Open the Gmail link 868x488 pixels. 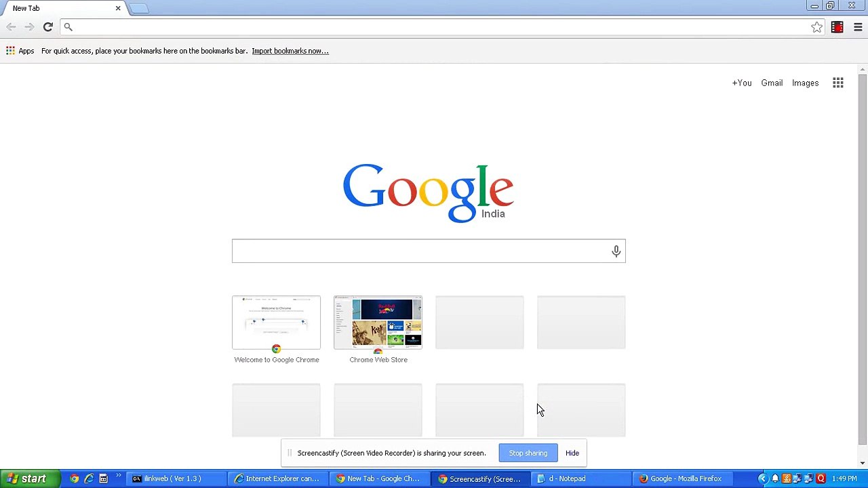tap(772, 83)
